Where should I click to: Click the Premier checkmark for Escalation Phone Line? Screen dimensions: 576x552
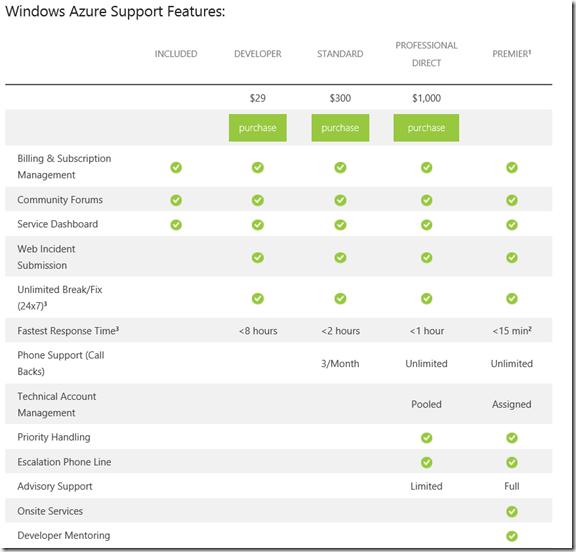point(512,462)
